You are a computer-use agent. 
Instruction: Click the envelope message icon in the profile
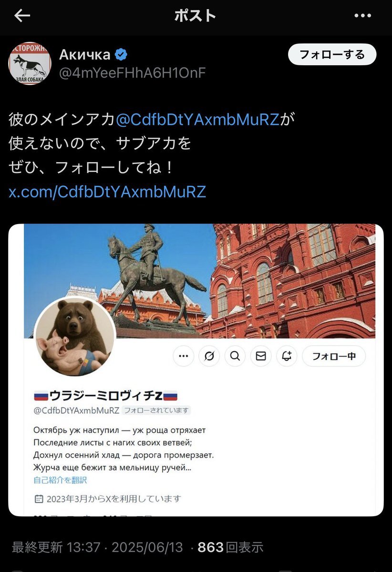(261, 356)
